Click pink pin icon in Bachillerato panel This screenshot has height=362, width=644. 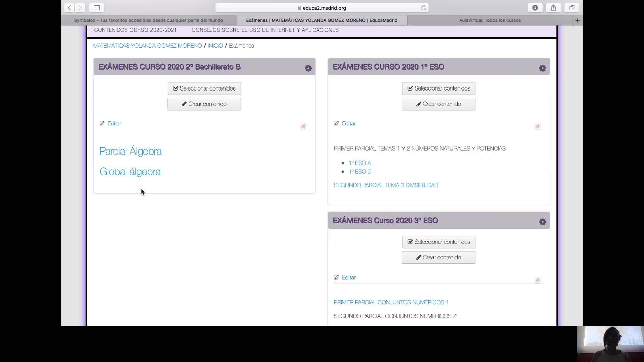(x=303, y=126)
